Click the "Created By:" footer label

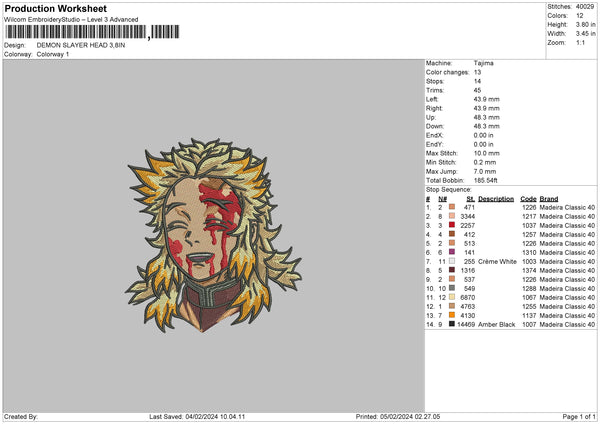coord(21,417)
